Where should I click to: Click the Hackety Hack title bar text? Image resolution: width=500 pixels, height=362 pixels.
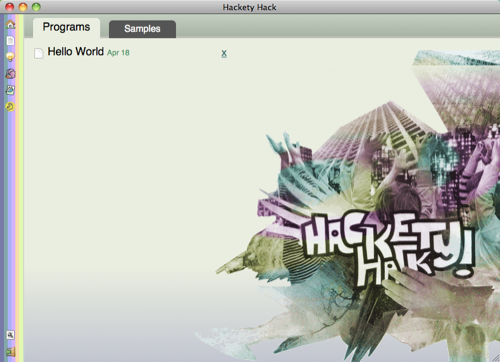tap(249, 7)
